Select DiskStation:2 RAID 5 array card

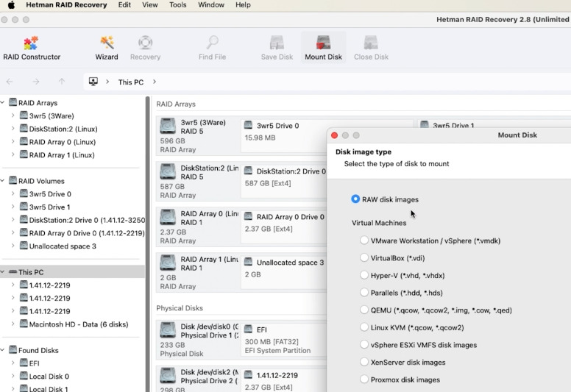[197, 181]
